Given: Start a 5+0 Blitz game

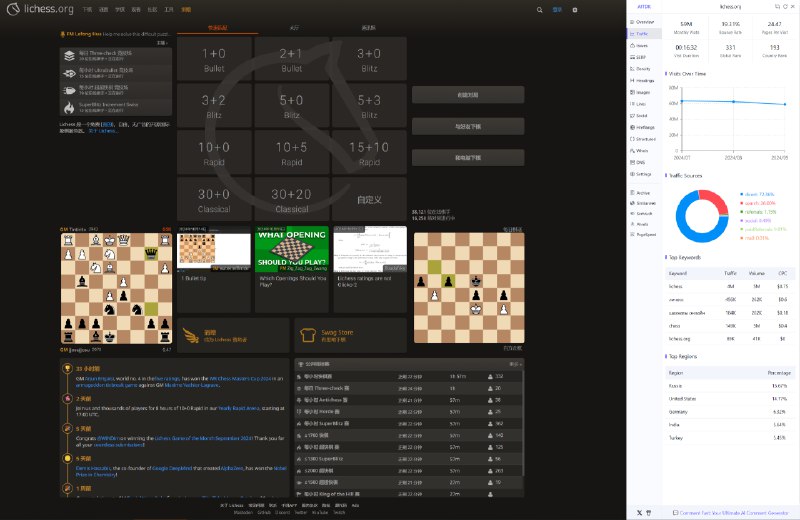Looking at the screenshot, I should [x=292, y=106].
